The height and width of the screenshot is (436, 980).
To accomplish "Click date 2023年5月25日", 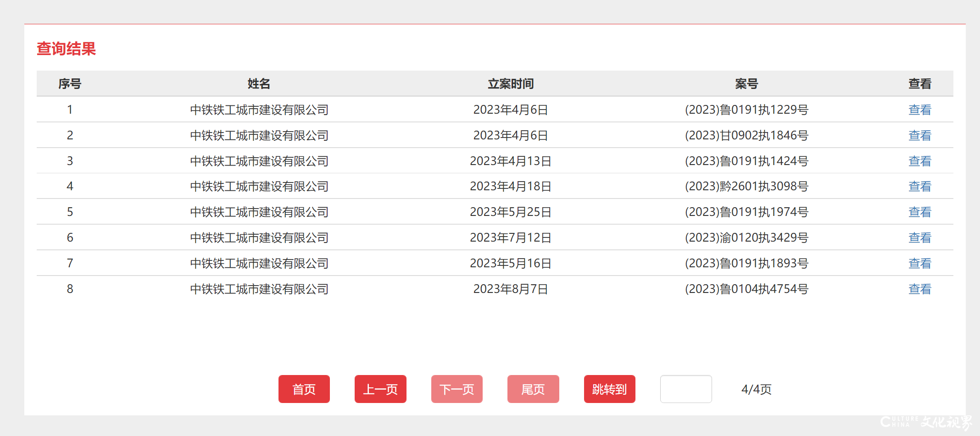I will 511,212.
